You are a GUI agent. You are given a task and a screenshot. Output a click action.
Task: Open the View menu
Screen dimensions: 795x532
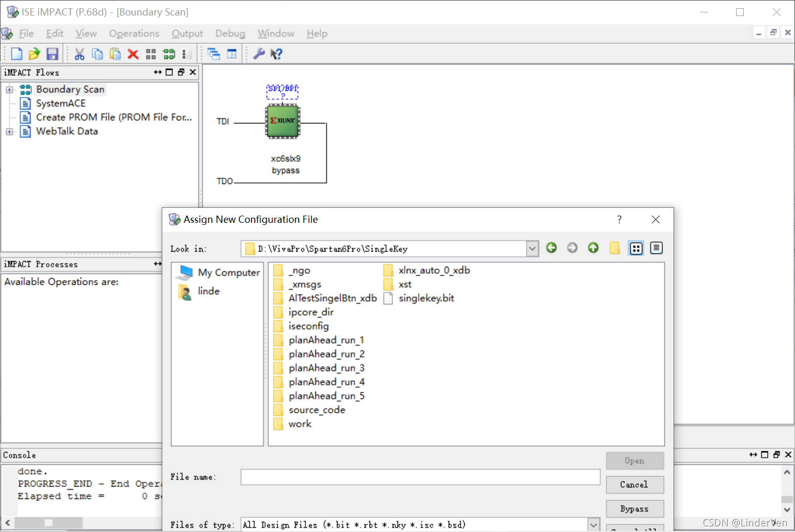click(86, 34)
